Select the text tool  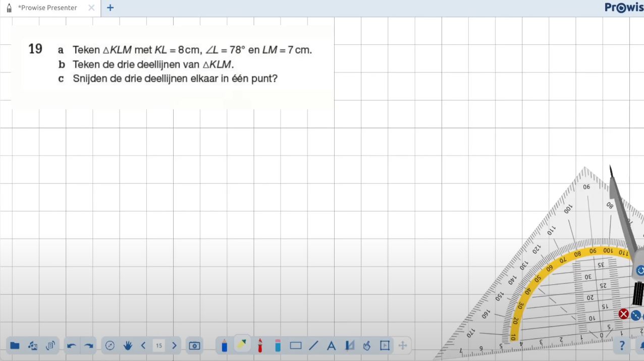coord(331,346)
